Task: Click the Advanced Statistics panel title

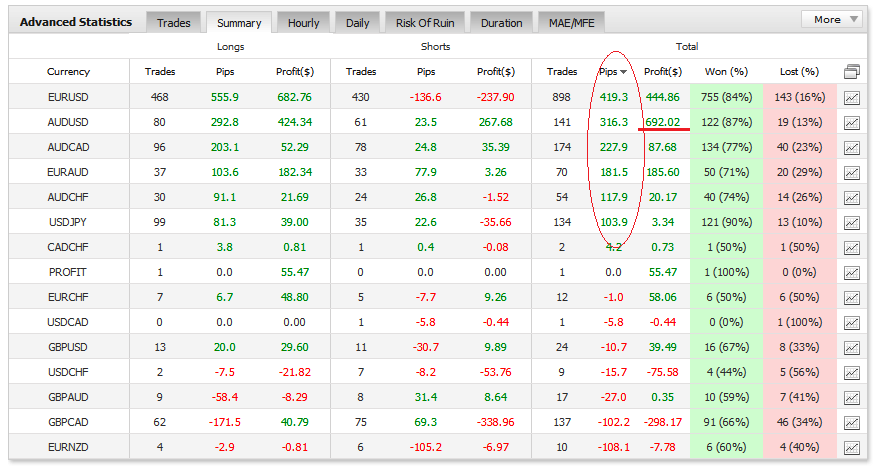Action: point(76,22)
